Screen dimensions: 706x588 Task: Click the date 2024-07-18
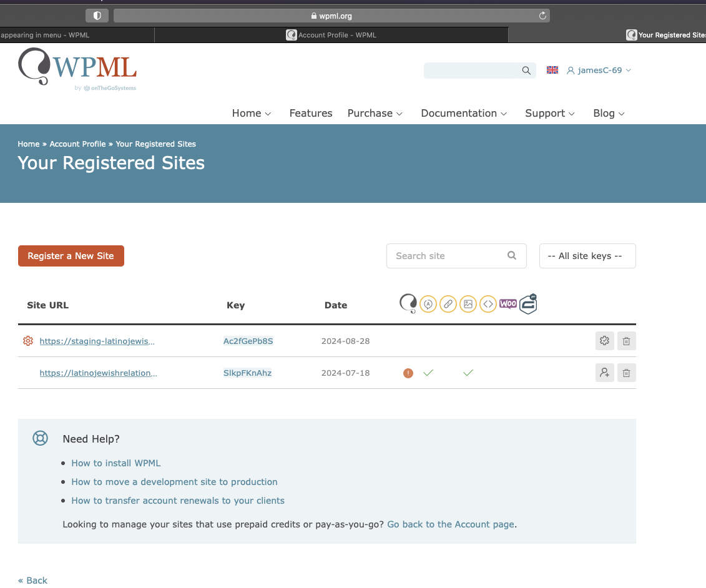pyautogui.click(x=345, y=373)
